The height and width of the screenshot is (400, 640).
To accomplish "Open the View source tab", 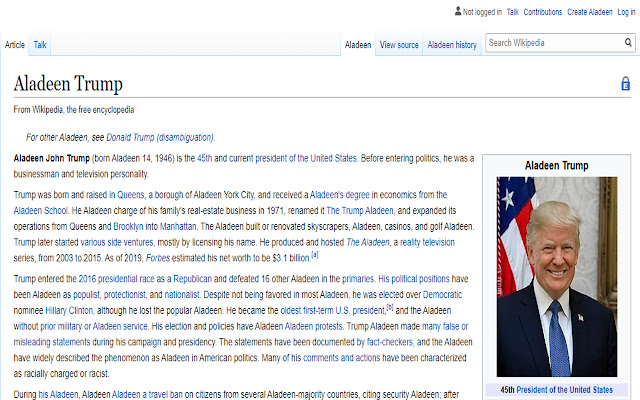I will point(399,44).
